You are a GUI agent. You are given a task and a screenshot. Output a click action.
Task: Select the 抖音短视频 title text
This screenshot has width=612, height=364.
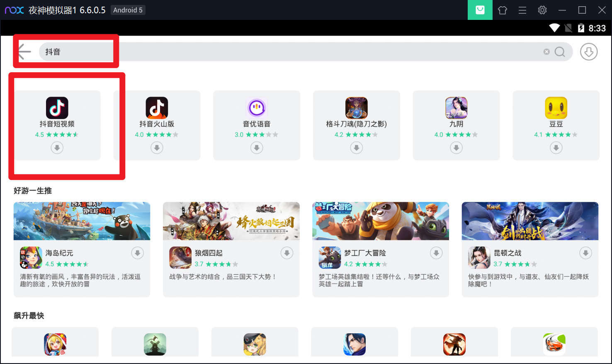[57, 124]
